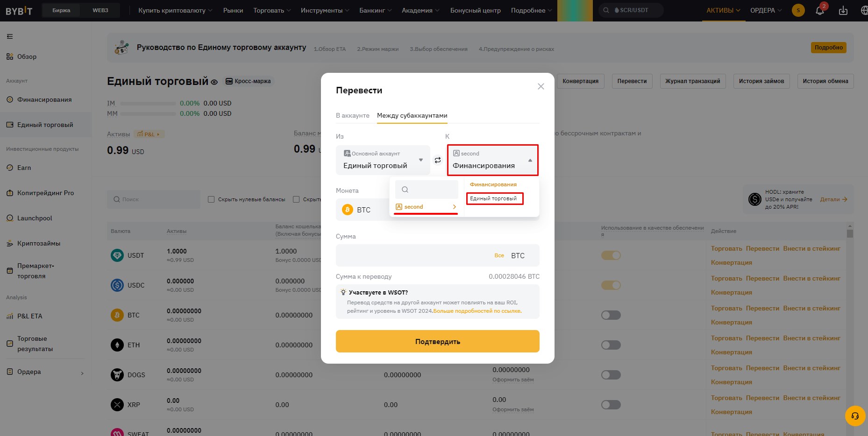The height and width of the screenshot is (436, 868).
Task: Open Бонусный центр in top menu
Action: (476, 10)
